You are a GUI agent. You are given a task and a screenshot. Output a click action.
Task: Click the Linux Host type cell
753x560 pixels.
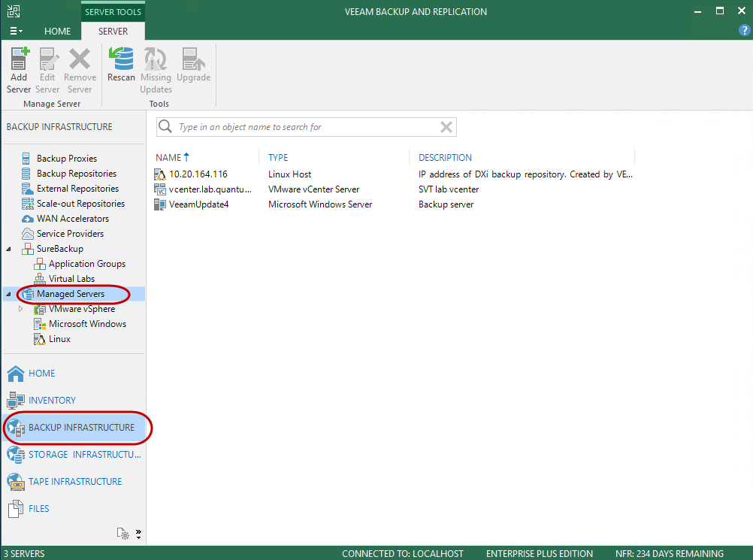[289, 174]
